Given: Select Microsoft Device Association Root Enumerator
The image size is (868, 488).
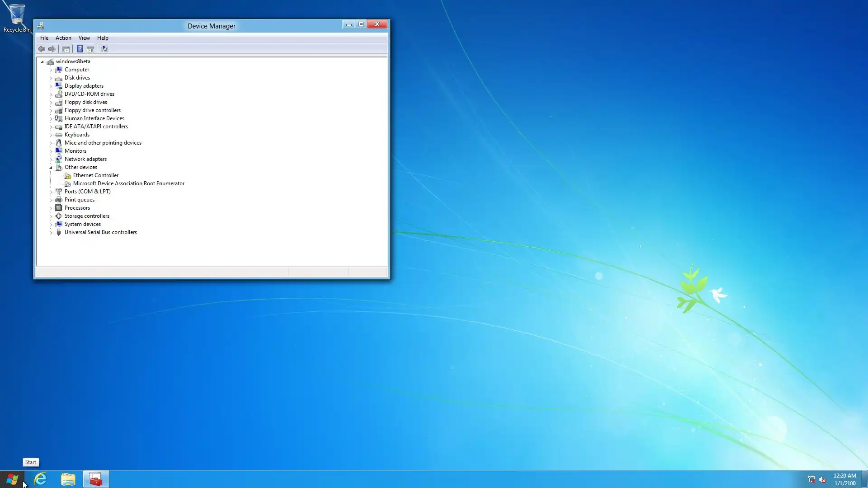Looking at the screenshot, I should [128, 183].
